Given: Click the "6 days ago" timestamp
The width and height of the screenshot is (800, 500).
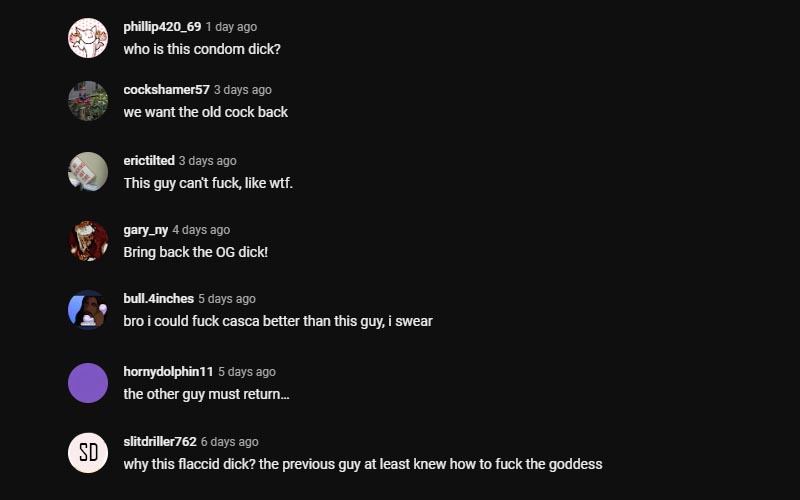Looking at the screenshot, I should pyautogui.click(x=230, y=442).
